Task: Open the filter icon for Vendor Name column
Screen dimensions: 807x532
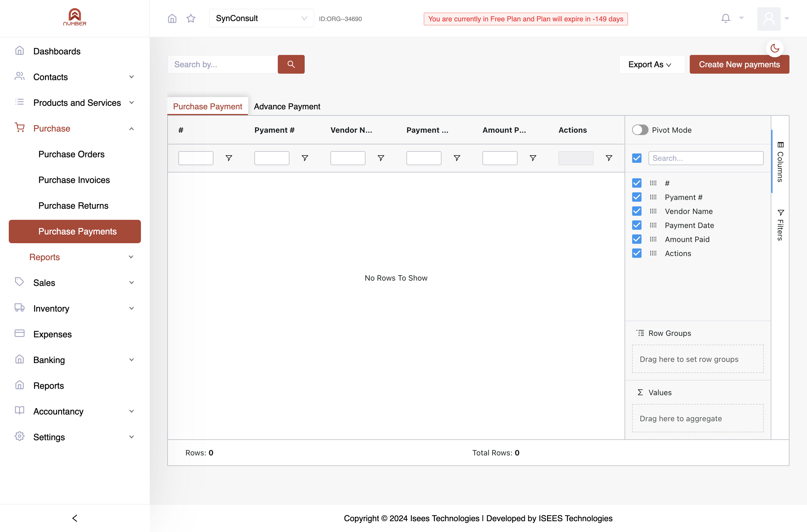Action: click(x=381, y=158)
